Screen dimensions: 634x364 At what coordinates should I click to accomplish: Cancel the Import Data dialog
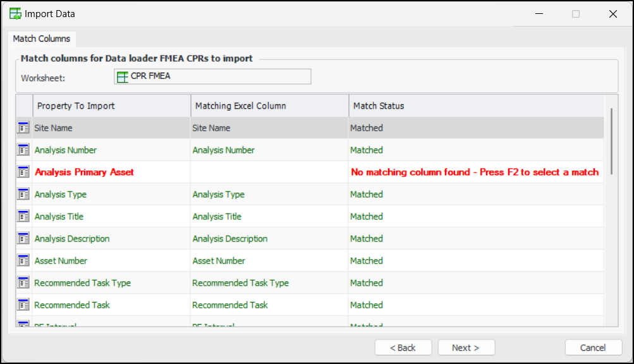(x=593, y=348)
